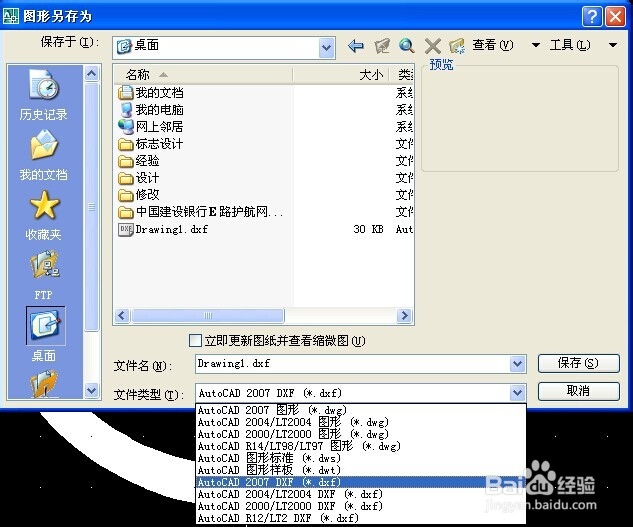Click the search the web icon
Image resolution: width=633 pixels, height=527 pixels.
[x=407, y=46]
